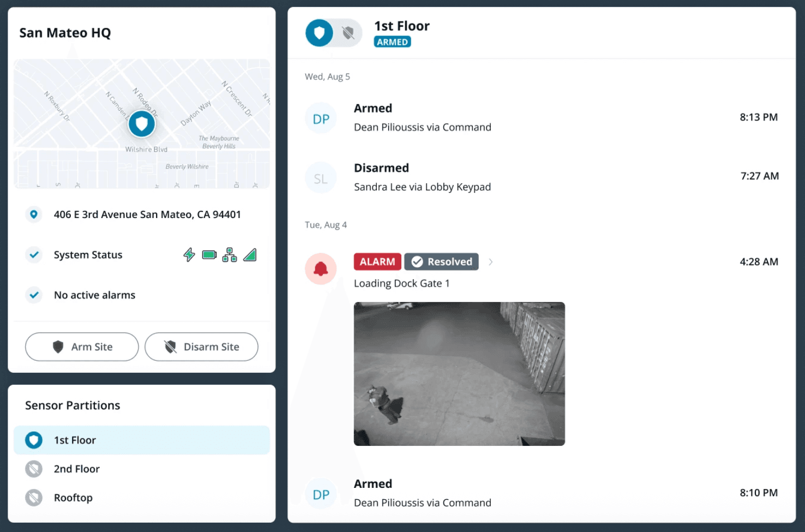Open the Resolved status badge

[x=442, y=262]
